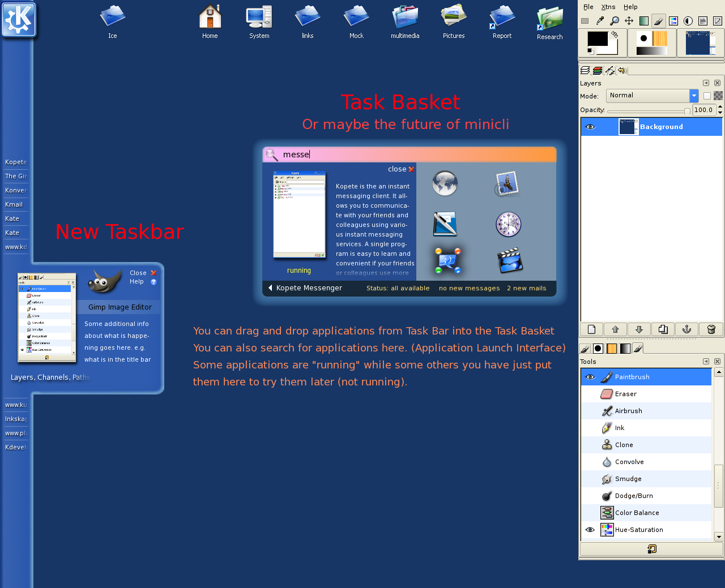Raise the layer with up arrow
The image size is (725, 588).
point(616,329)
